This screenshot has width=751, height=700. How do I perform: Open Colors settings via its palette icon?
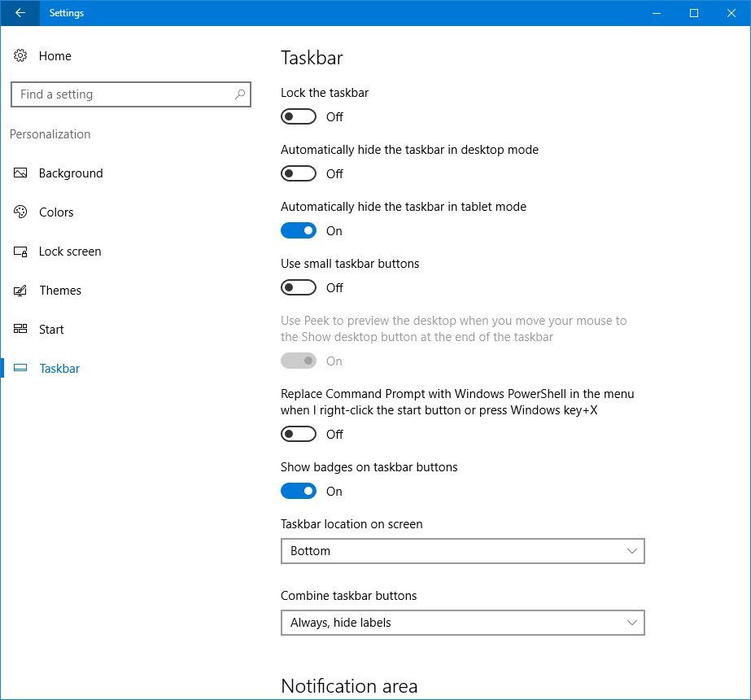pyautogui.click(x=20, y=212)
